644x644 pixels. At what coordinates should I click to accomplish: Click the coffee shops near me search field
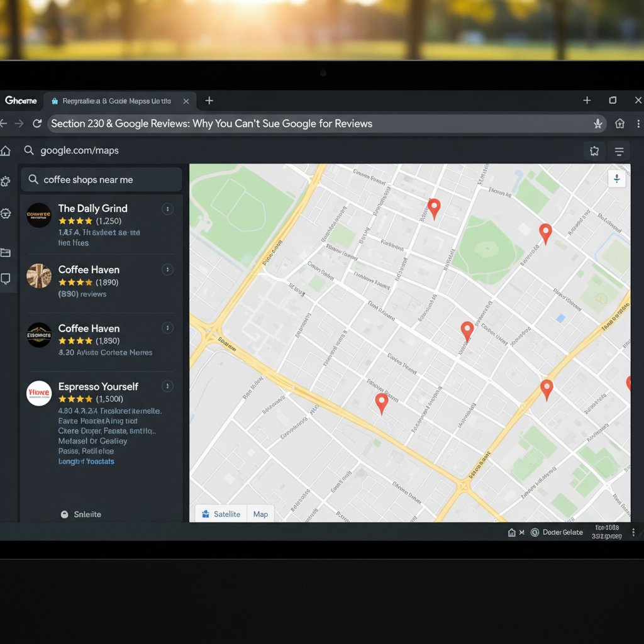click(x=101, y=179)
